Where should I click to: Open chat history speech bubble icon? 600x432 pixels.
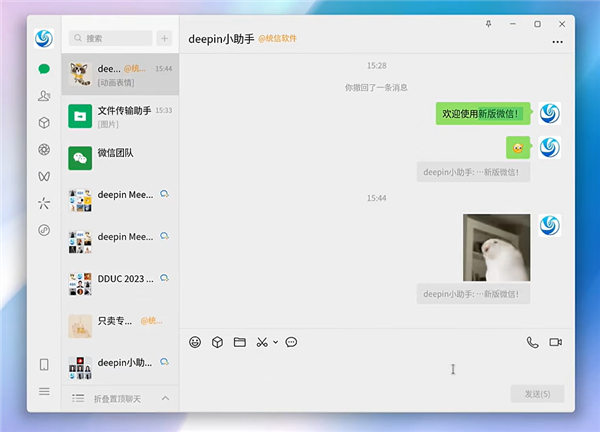coord(291,342)
